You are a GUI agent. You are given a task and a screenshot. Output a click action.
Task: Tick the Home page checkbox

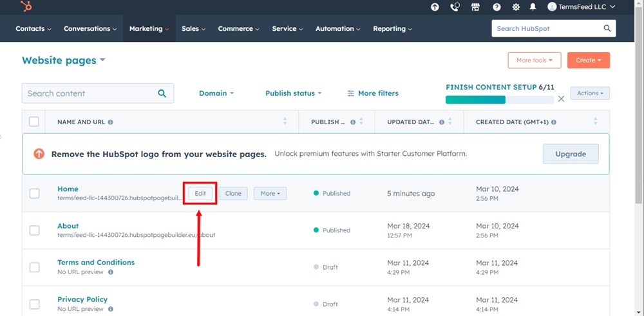coord(35,193)
